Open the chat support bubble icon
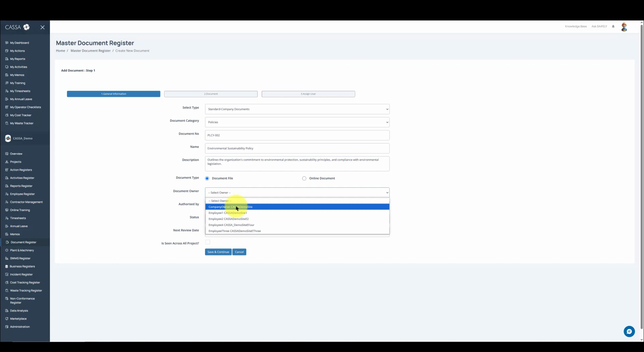 pyautogui.click(x=629, y=331)
